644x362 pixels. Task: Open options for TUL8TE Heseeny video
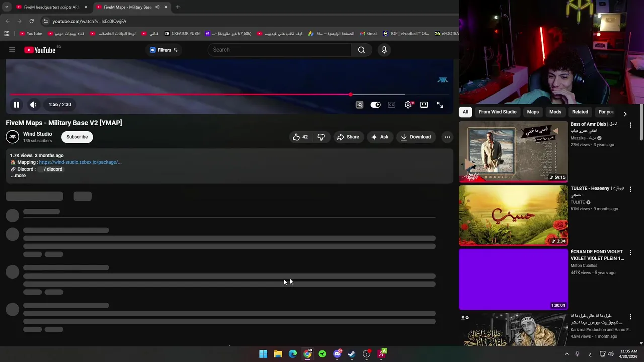630,189
